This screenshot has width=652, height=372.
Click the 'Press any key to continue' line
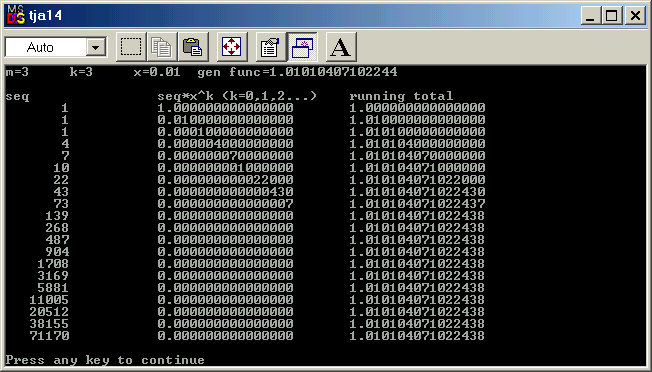[105, 360]
